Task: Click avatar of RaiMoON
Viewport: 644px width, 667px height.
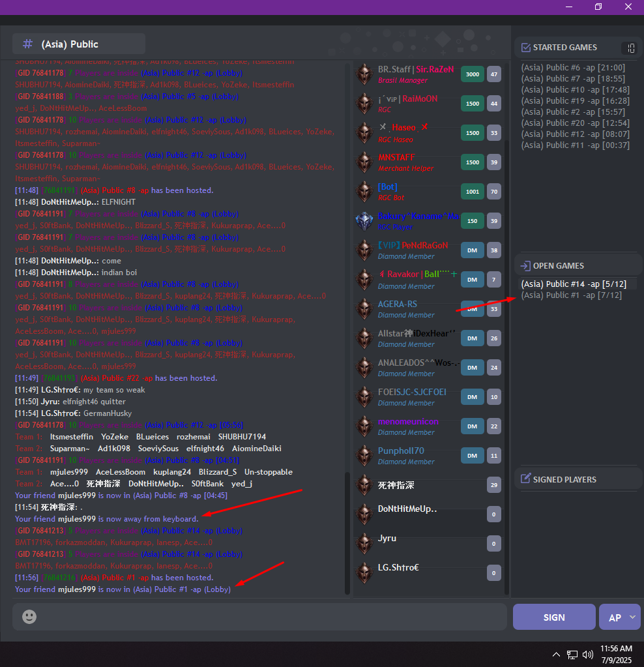Action: 364,104
